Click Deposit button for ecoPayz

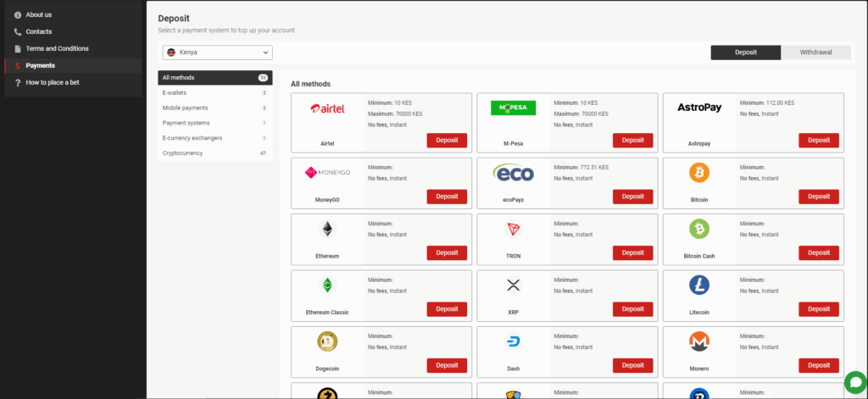pos(632,197)
